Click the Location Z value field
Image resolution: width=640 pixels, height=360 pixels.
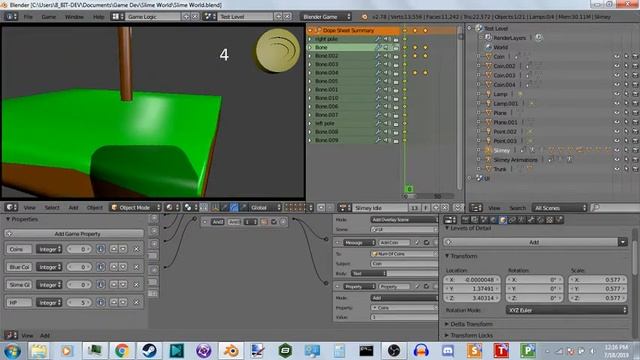[x=472, y=298]
